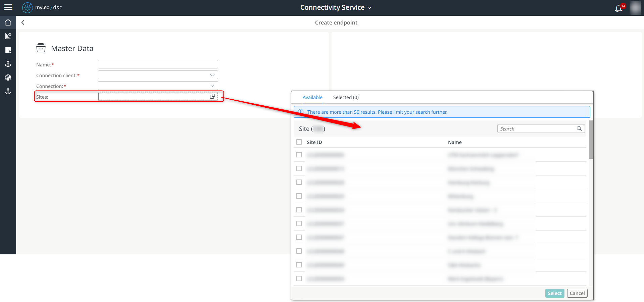The height and width of the screenshot is (302, 644).
Task: Switch to the Available tab
Action: click(312, 97)
